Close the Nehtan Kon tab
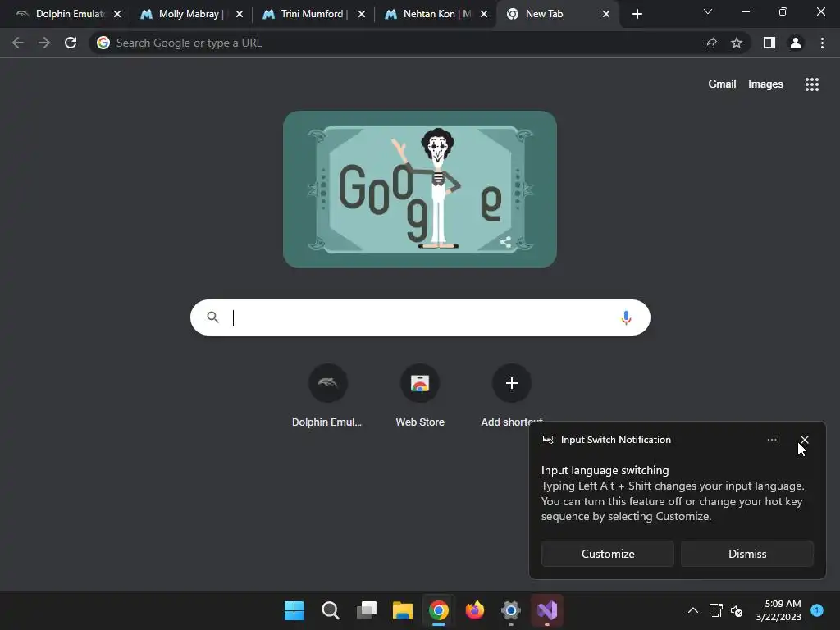 point(484,15)
